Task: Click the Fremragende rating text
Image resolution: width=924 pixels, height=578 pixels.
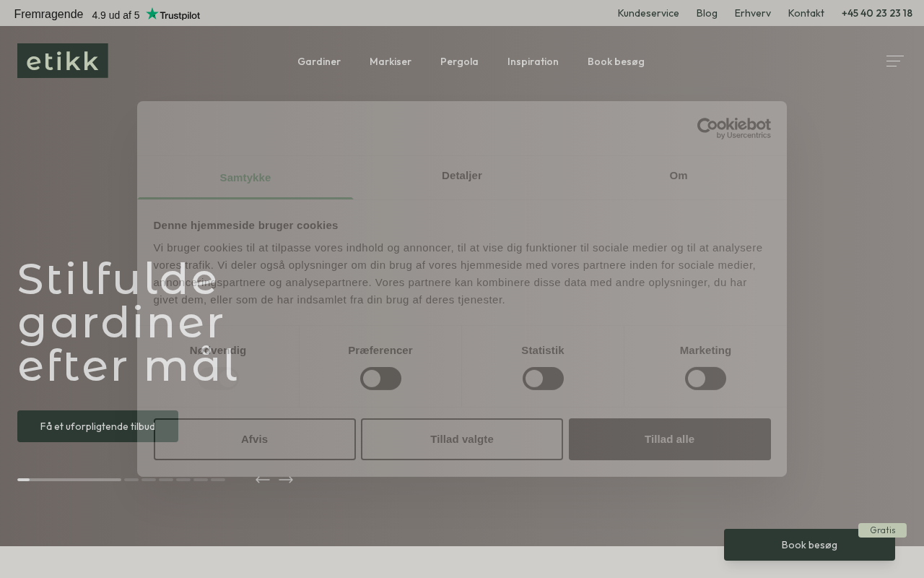Action: [48, 14]
